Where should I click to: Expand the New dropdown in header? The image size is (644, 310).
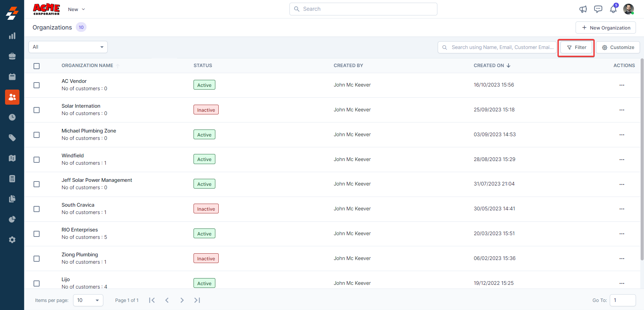click(x=76, y=9)
